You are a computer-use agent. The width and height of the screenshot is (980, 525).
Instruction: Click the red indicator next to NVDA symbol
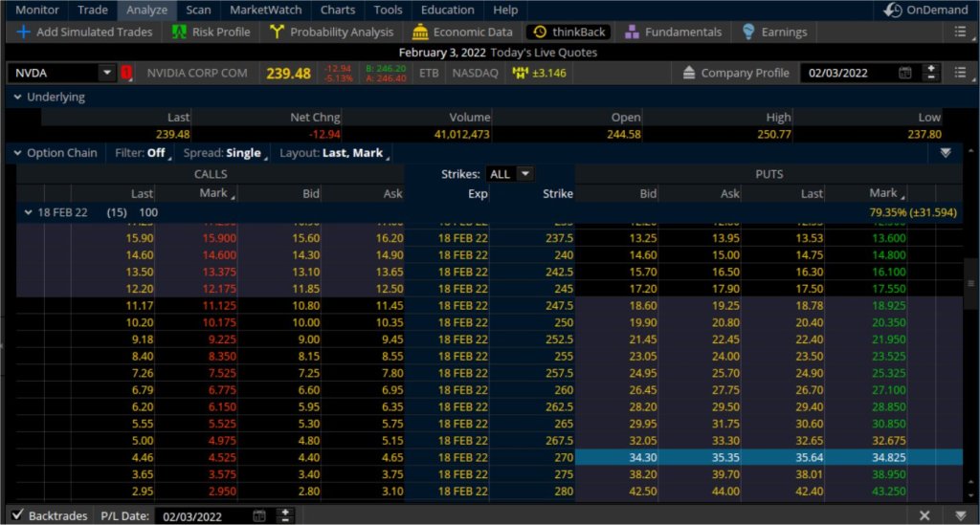127,74
